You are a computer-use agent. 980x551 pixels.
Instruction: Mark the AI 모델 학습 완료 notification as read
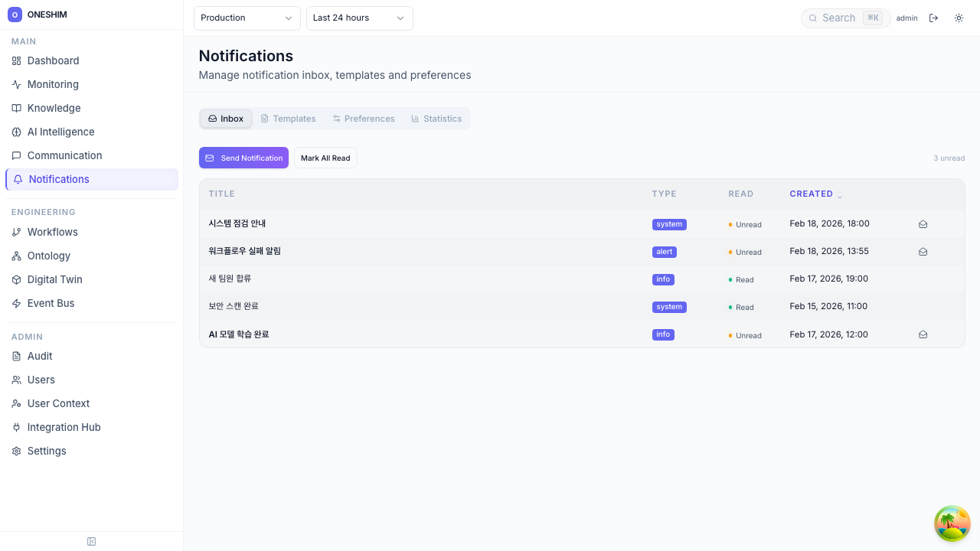point(923,334)
